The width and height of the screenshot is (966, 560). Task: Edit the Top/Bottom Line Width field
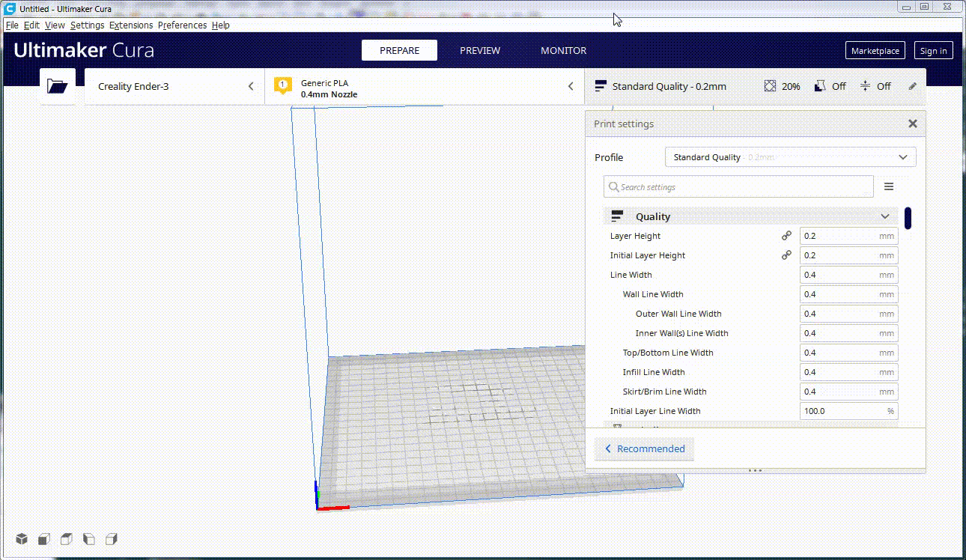click(x=848, y=353)
